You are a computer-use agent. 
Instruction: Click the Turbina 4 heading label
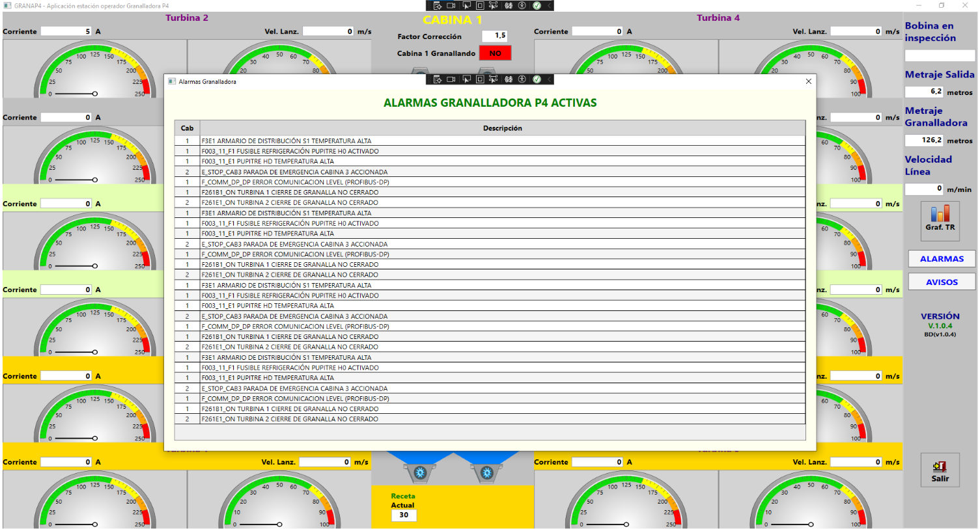(718, 18)
